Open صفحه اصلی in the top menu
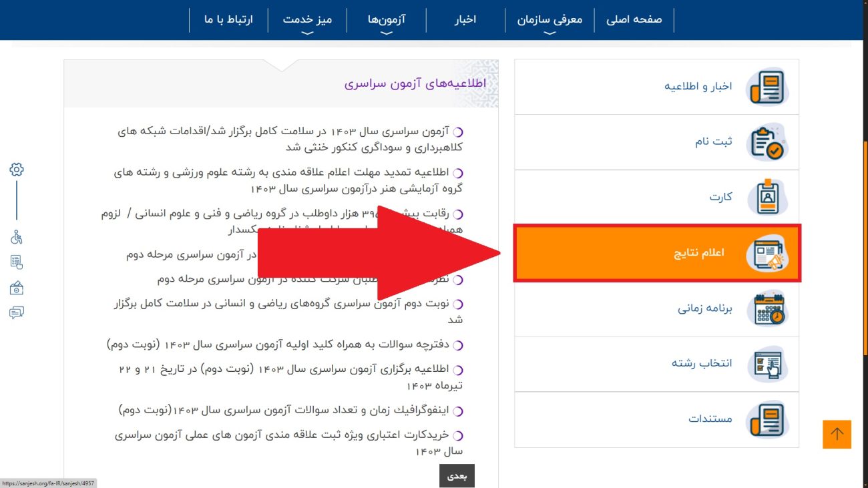868x488 pixels. [634, 19]
